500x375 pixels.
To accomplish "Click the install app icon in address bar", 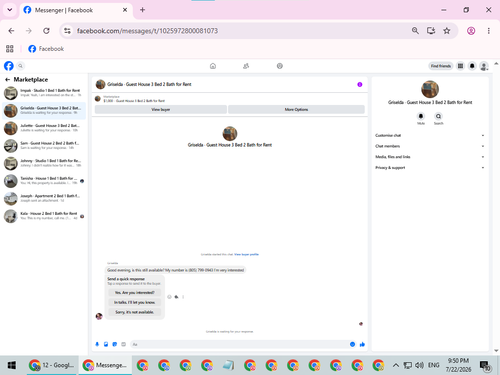I will click(x=431, y=31).
